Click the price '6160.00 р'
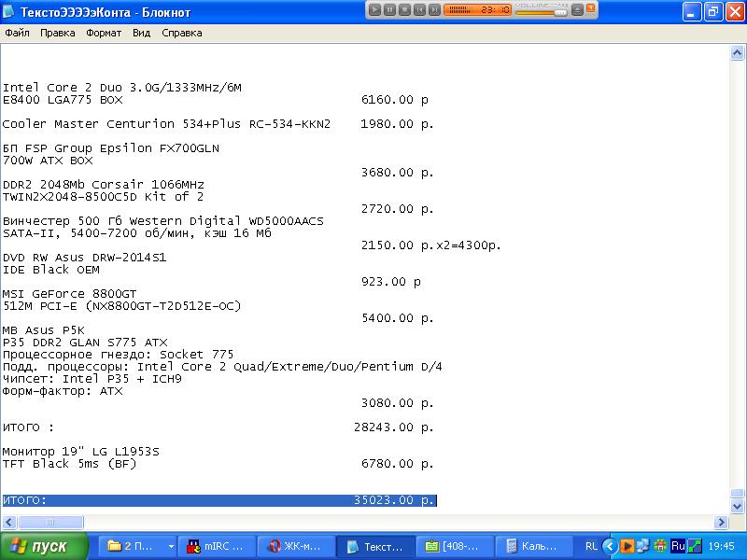Viewport: 747px width, 560px height. coord(394,100)
